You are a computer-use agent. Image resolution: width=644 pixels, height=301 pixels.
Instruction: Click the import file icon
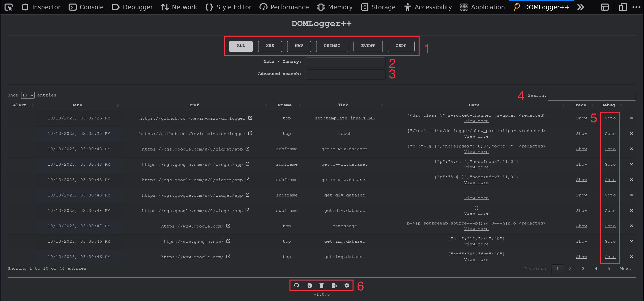click(x=309, y=285)
